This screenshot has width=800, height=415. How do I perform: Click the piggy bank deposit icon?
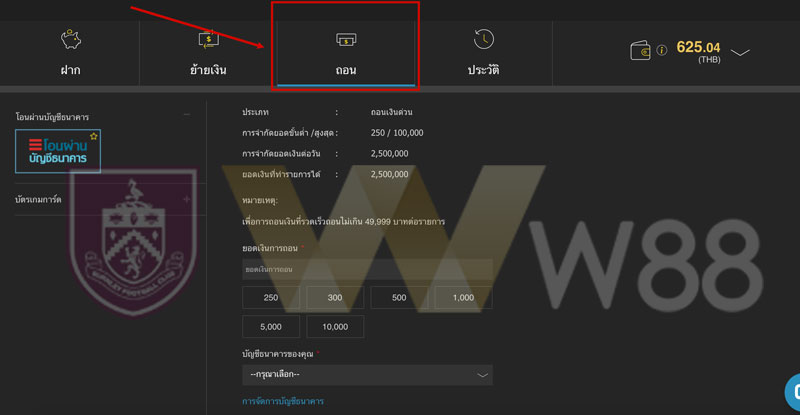click(x=70, y=39)
